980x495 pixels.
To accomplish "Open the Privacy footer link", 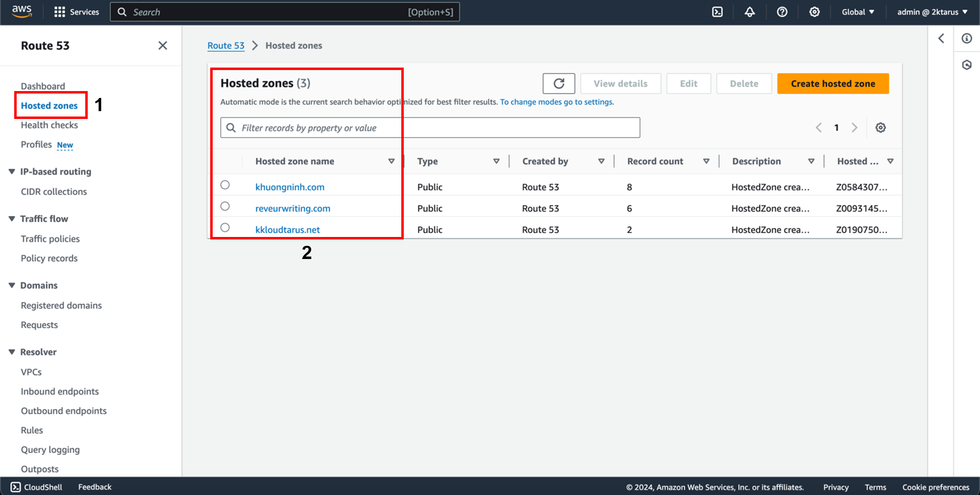I will click(835, 487).
